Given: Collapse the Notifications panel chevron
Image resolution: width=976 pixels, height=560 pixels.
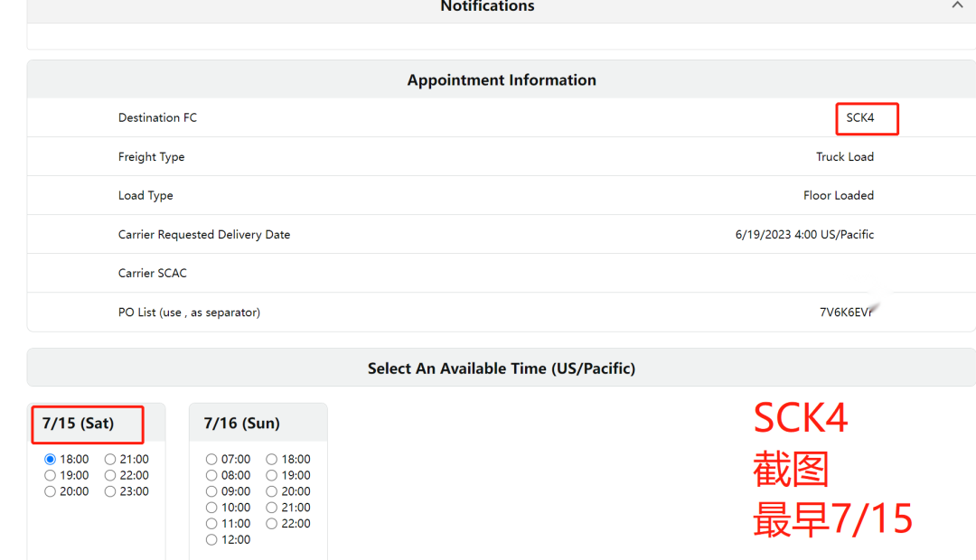Looking at the screenshot, I should tap(957, 5).
